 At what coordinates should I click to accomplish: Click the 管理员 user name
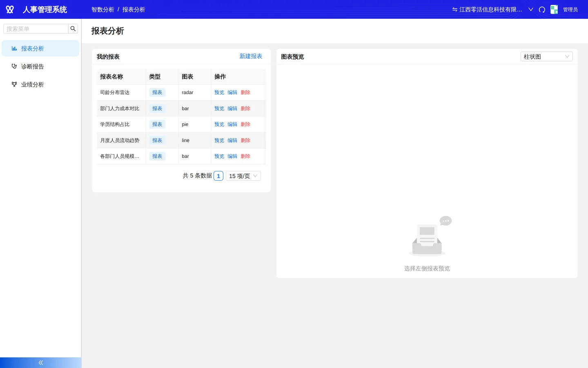[570, 9]
